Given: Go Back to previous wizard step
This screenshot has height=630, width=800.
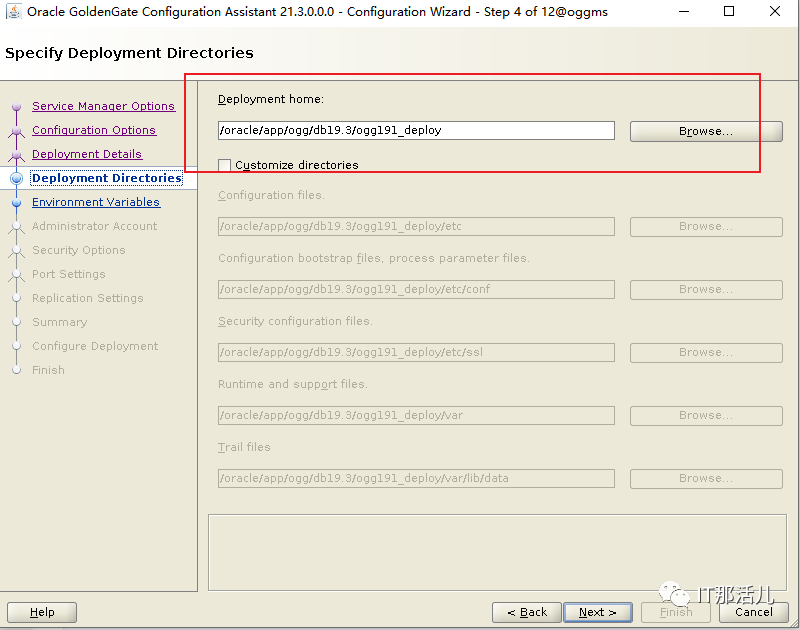Looking at the screenshot, I should [527, 612].
